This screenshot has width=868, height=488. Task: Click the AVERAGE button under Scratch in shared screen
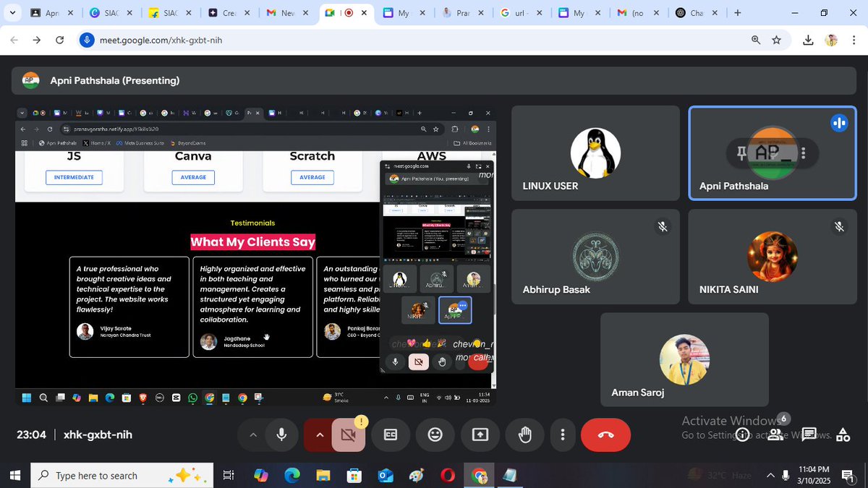[312, 177]
